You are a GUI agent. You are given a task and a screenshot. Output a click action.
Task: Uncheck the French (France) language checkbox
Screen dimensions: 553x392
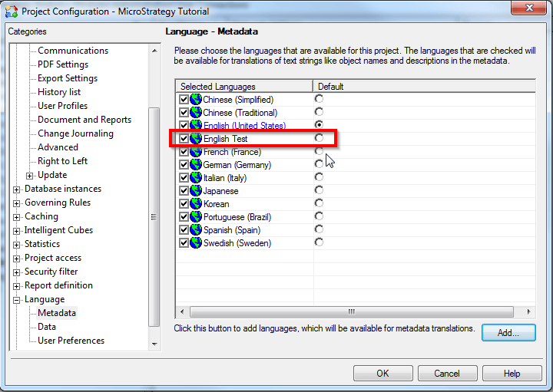coord(184,152)
